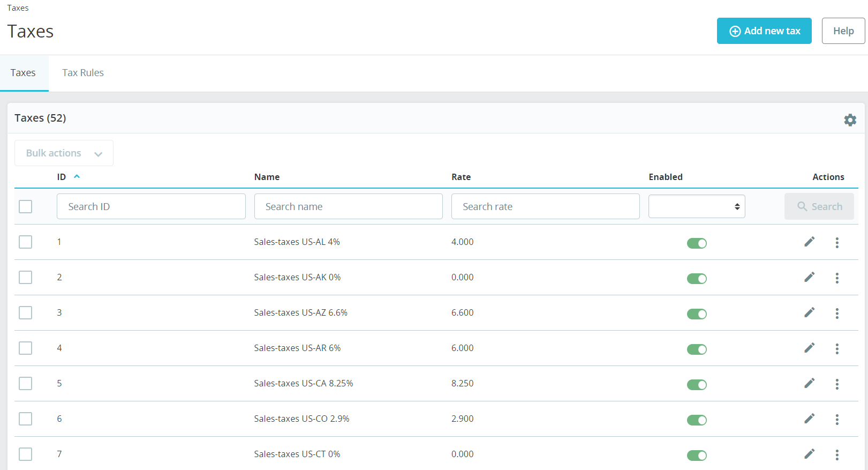Image resolution: width=868 pixels, height=470 pixels.
Task: Edit the Sales-taxes US-CO 2.9% row
Action: click(x=810, y=419)
